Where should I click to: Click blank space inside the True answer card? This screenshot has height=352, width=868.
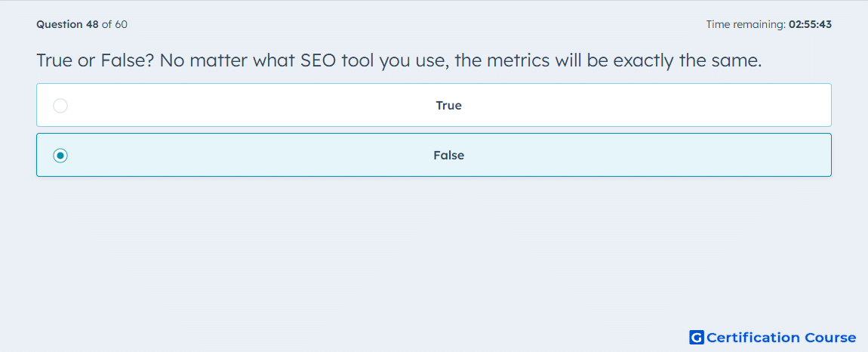[249, 105]
